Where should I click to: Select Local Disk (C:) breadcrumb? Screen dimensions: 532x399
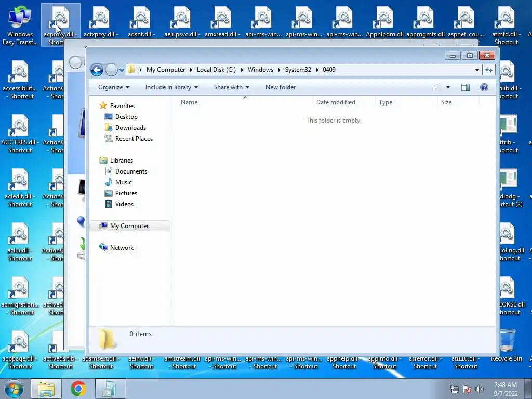[216, 70]
